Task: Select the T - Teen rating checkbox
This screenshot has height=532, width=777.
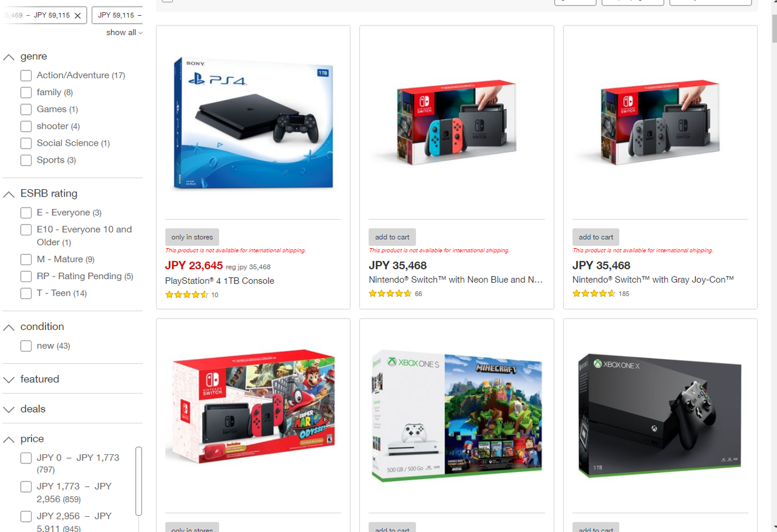Action: (26, 294)
